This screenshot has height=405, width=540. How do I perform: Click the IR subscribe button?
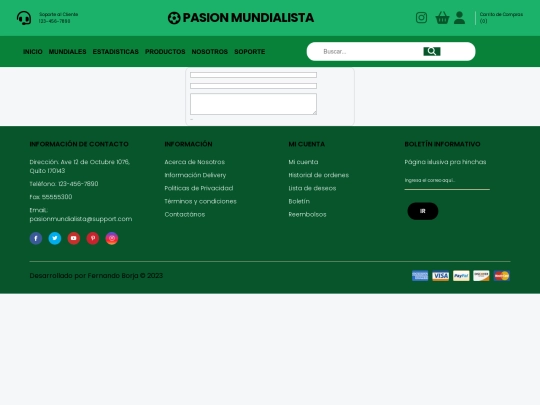pos(423,211)
